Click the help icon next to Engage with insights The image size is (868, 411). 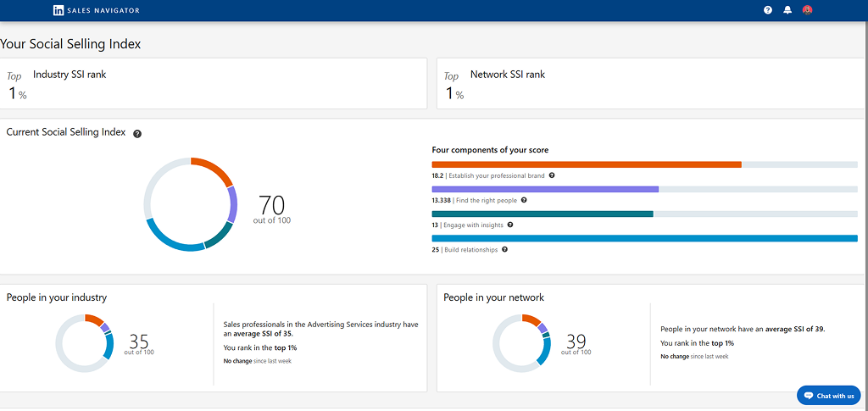[509, 225]
